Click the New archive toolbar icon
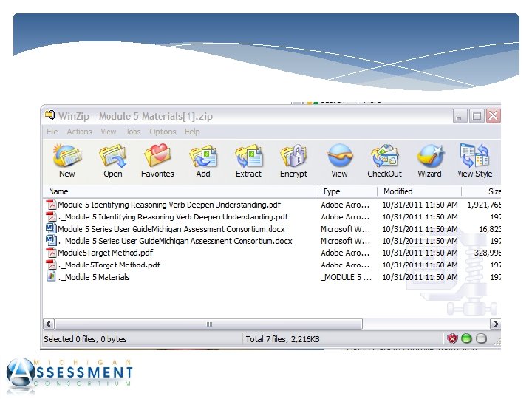The height and width of the screenshot is (399, 532). point(67,156)
